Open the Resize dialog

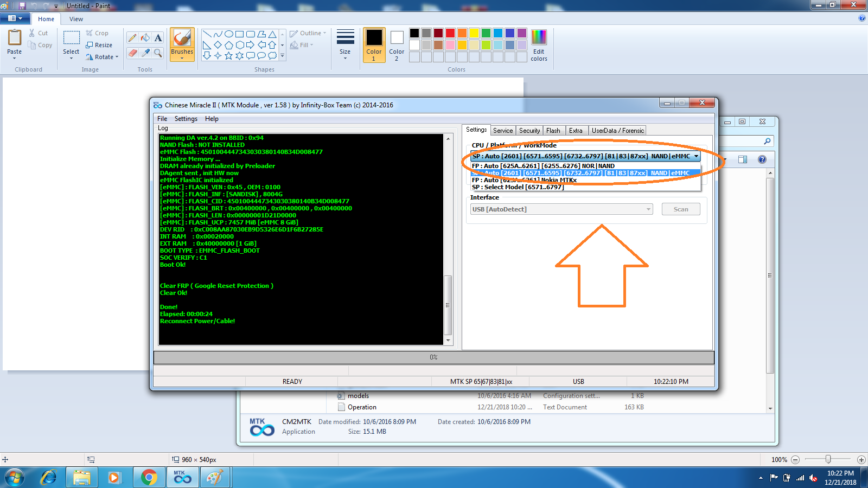pos(99,45)
